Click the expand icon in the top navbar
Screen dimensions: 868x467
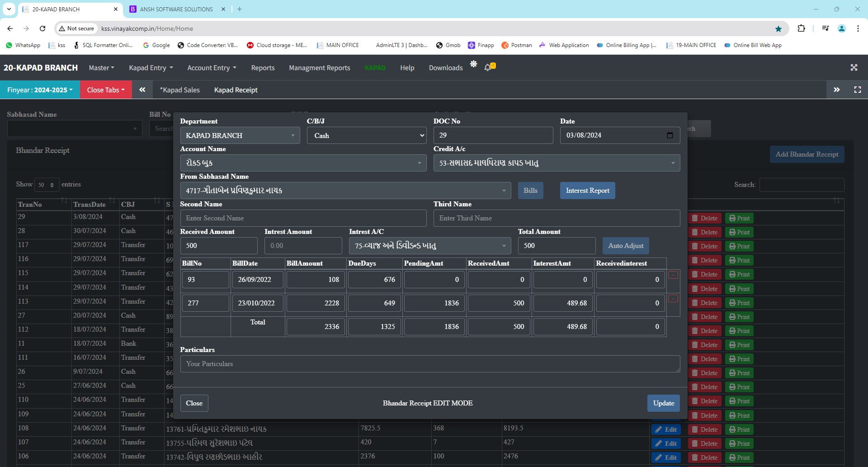[854, 67]
